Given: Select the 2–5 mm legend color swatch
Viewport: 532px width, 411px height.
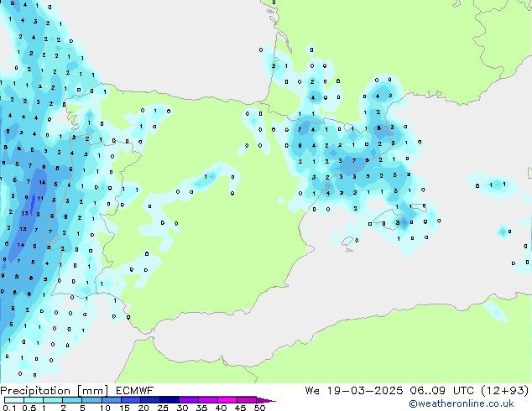Looking at the screenshot, I should click(x=72, y=400).
